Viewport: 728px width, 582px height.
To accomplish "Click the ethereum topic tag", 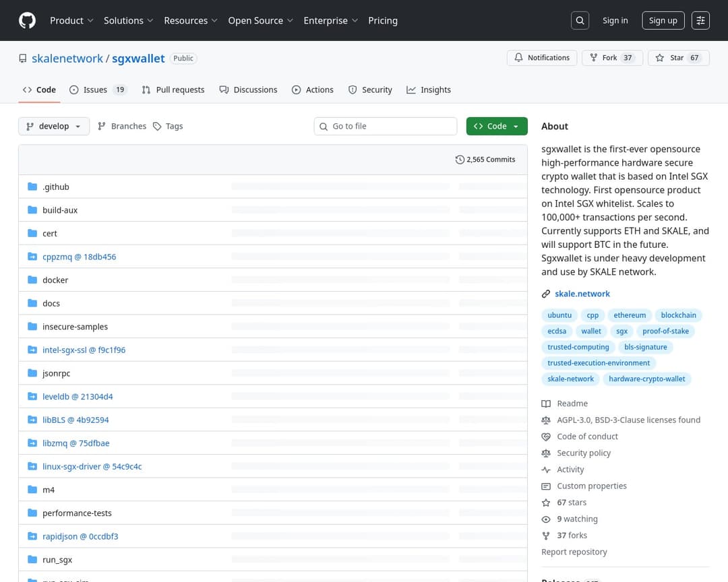I will tap(630, 315).
